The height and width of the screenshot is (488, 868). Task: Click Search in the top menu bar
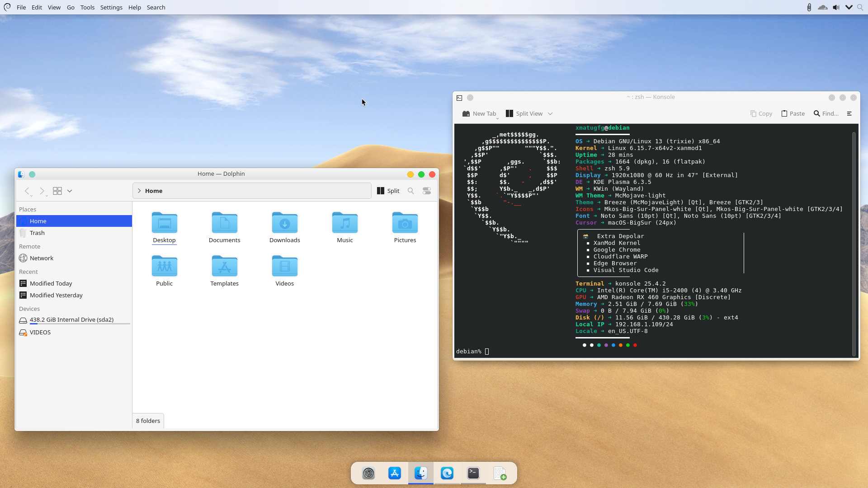point(156,7)
